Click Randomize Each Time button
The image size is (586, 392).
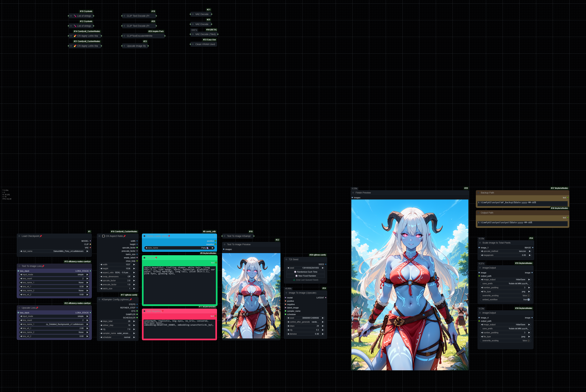306,272
